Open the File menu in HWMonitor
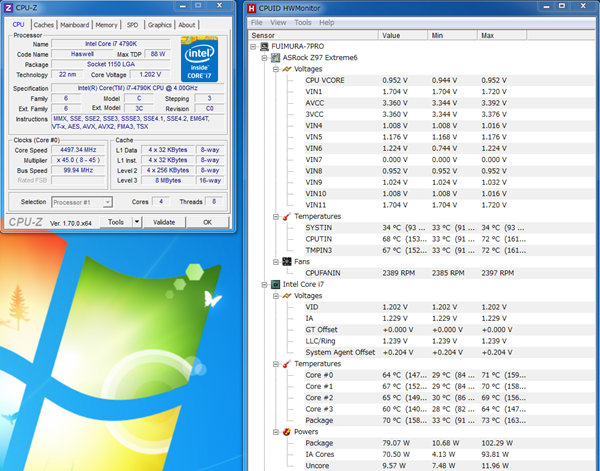Image resolution: width=600 pixels, height=471 pixels. tap(256, 23)
